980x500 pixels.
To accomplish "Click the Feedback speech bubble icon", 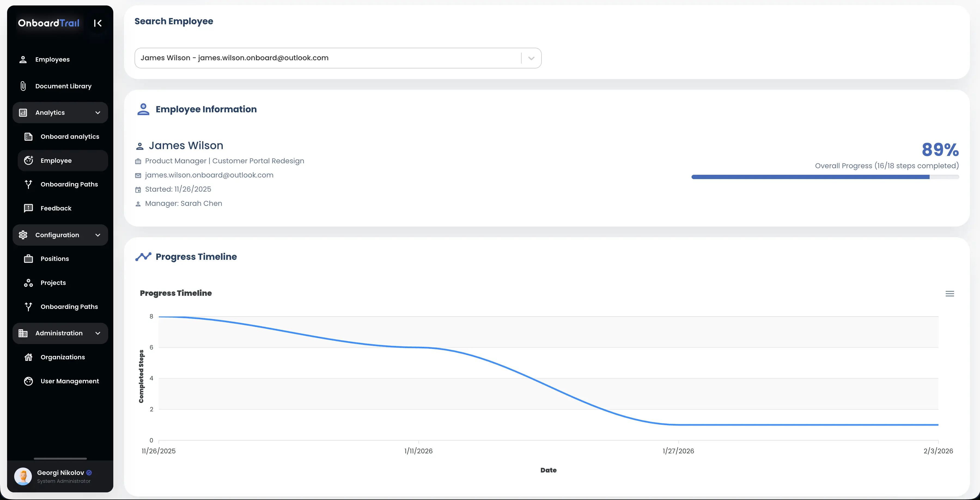I will click(29, 208).
